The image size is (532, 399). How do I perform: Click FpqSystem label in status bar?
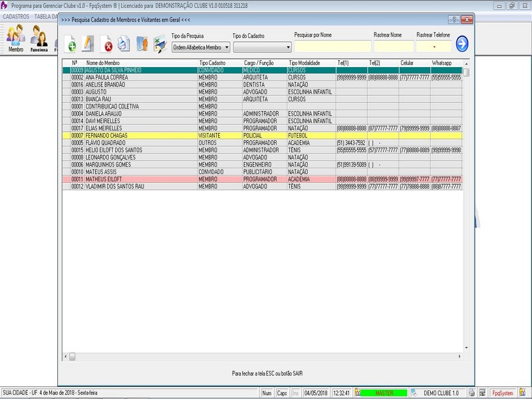(x=503, y=393)
